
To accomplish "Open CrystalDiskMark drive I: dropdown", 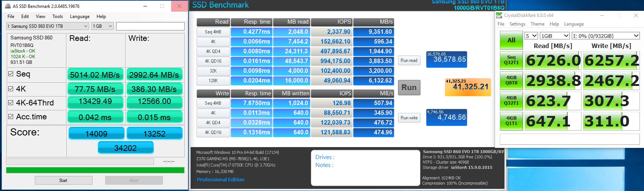I will [x=605, y=36].
